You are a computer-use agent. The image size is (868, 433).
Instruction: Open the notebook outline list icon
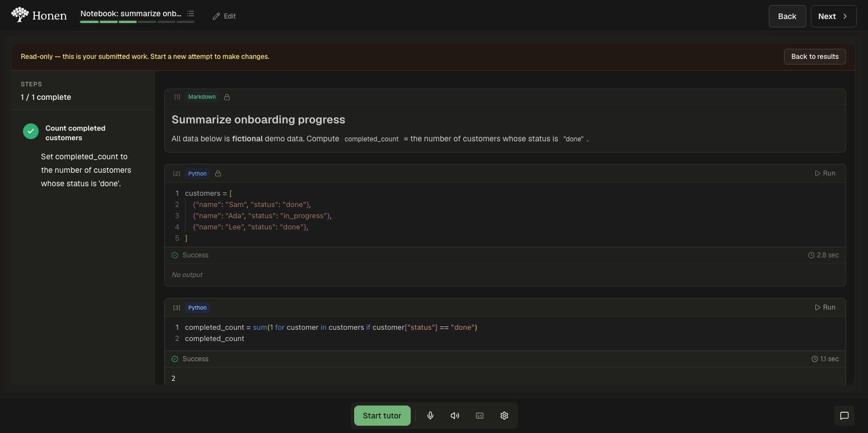click(191, 13)
